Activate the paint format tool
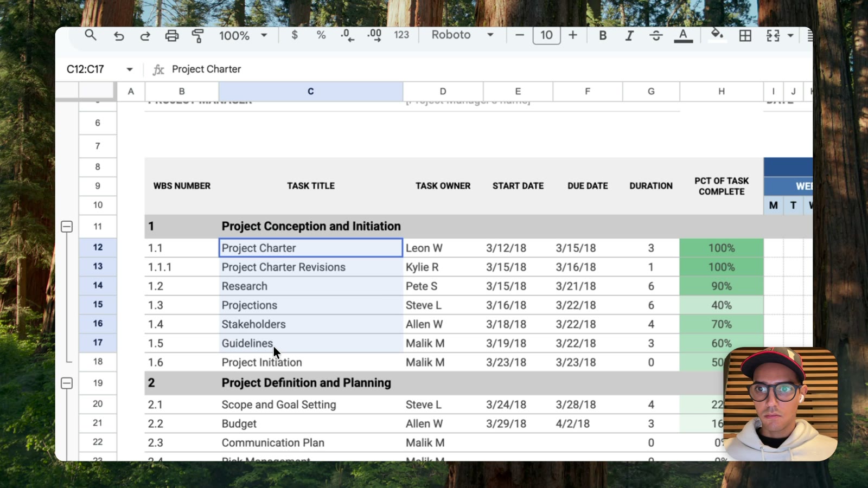The image size is (868, 488). (197, 36)
